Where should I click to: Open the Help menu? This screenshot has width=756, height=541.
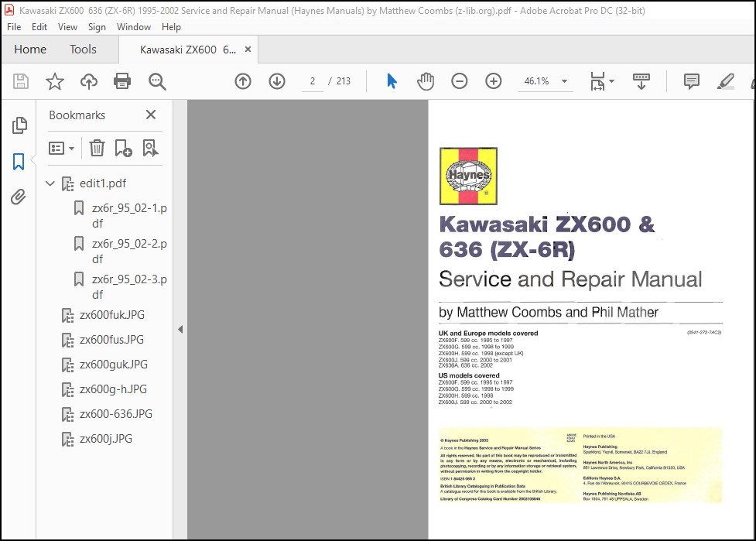pos(171,27)
